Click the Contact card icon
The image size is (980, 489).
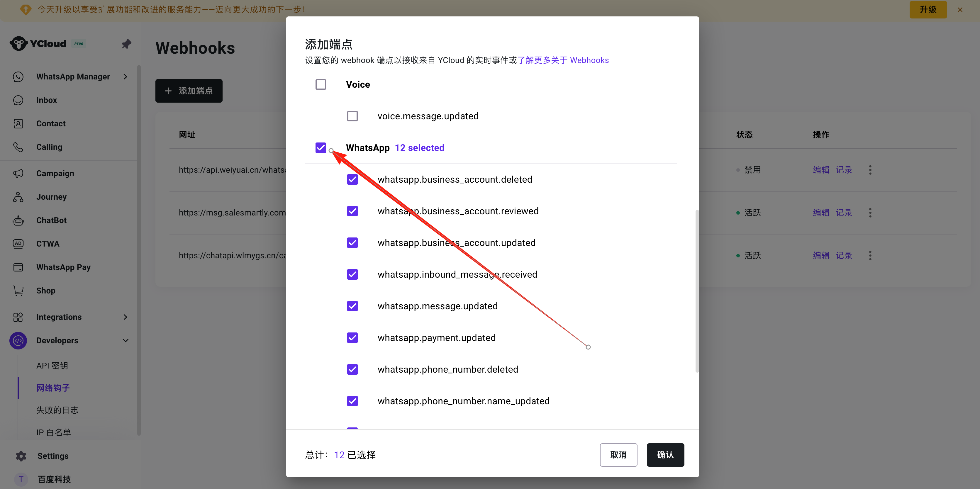(x=18, y=124)
